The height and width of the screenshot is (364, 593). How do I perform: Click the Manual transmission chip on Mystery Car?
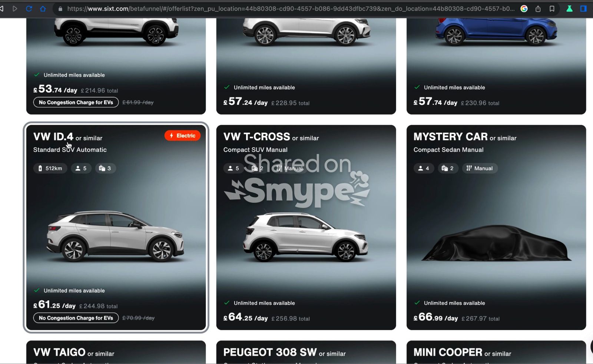(480, 168)
